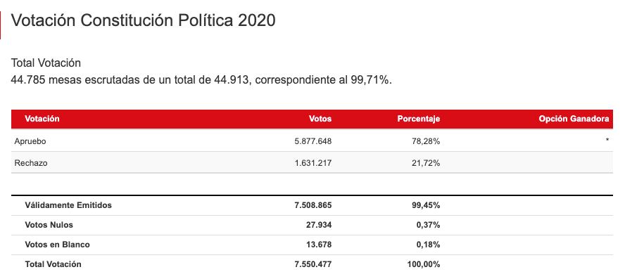Select the Válidamente Emitidos row label
Image resolution: width=644 pixels, height=279 pixels.
point(68,205)
